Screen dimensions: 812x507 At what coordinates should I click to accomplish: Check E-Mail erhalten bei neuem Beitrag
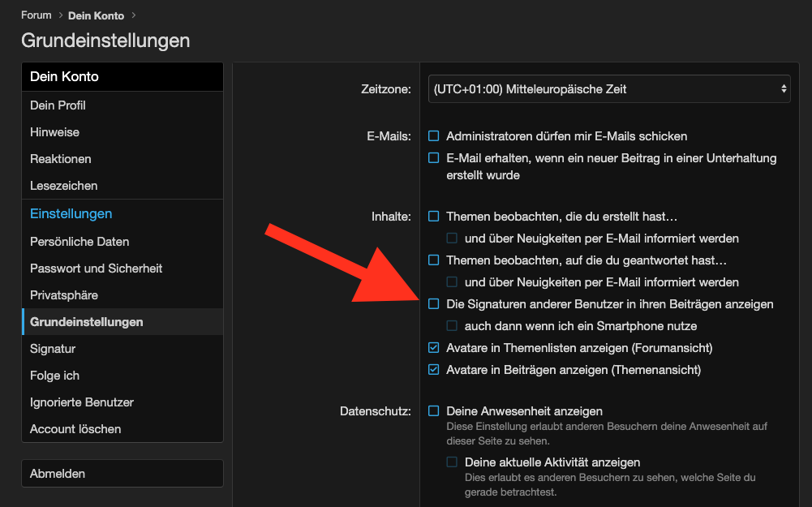tap(433, 158)
